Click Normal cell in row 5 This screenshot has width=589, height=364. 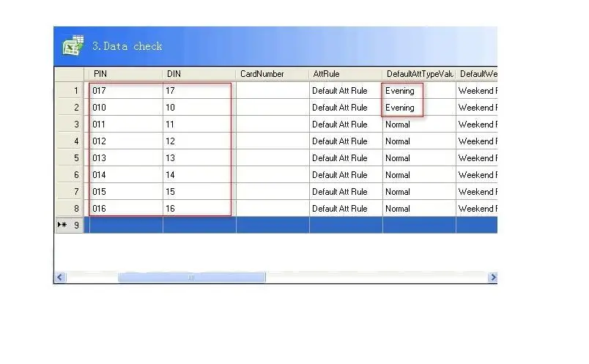click(419, 158)
